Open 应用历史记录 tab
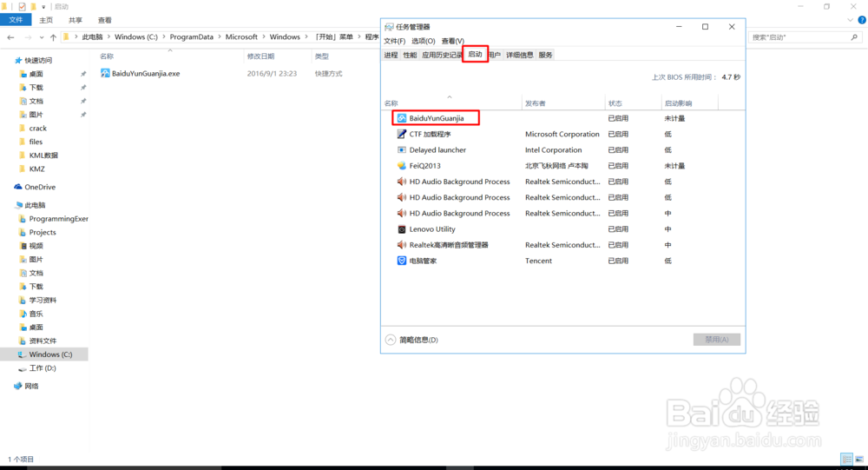 [441, 55]
